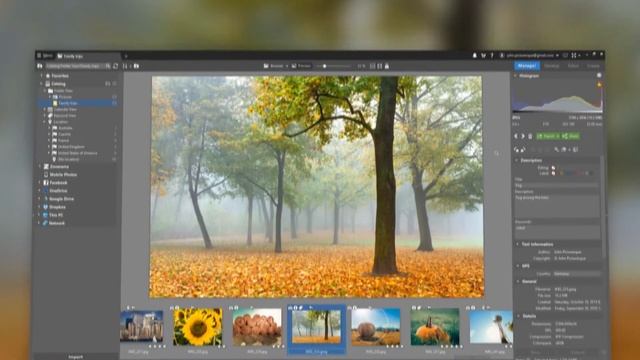Switch to the Create module tab
Viewport: 640px width, 360px height.
point(593,65)
